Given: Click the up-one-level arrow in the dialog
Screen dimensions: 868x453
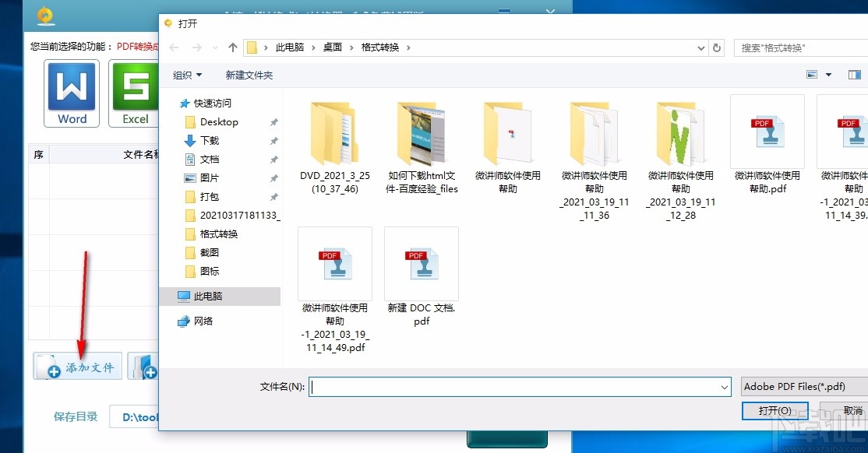Looking at the screenshot, I should [231, 47].
